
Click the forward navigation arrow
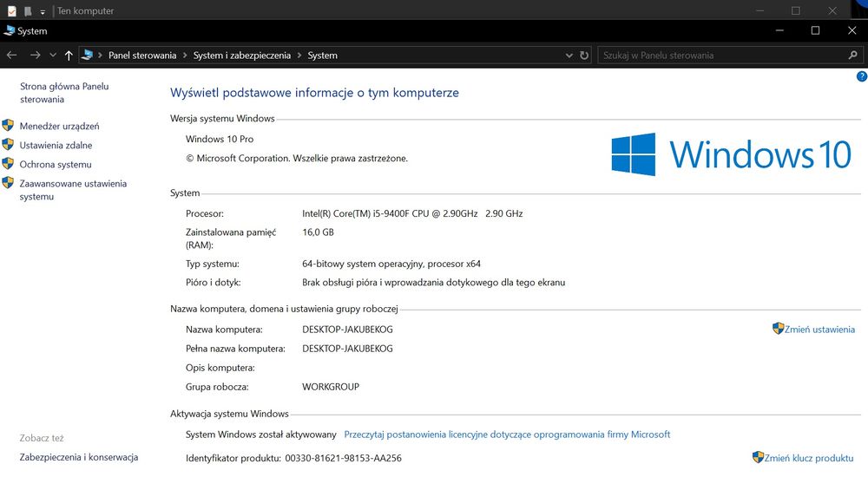point(35,56)
